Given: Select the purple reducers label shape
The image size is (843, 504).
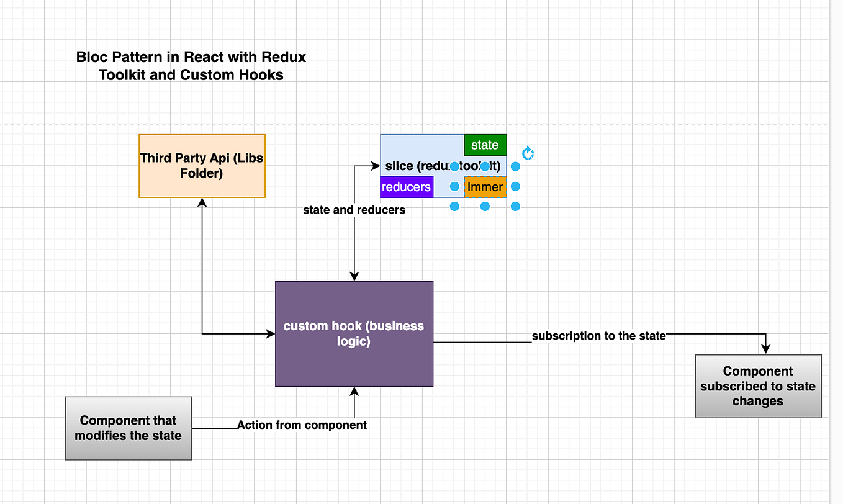Looking at the screenshot, I should click(407, 187).
